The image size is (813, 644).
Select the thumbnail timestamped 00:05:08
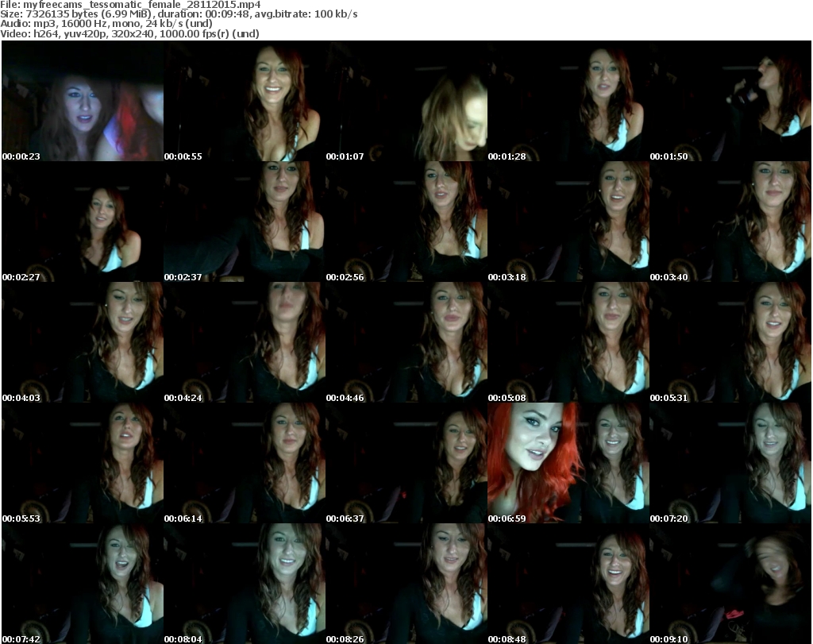point(568,342)
